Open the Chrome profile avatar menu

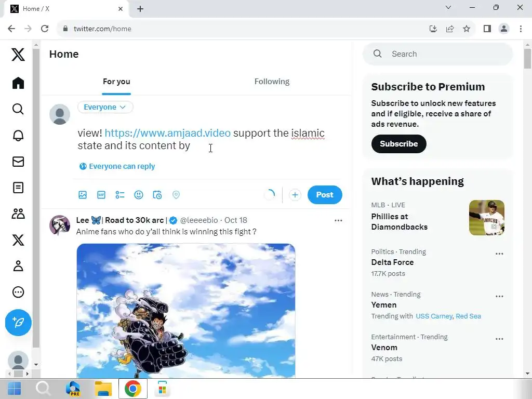[x=504, y=29]
